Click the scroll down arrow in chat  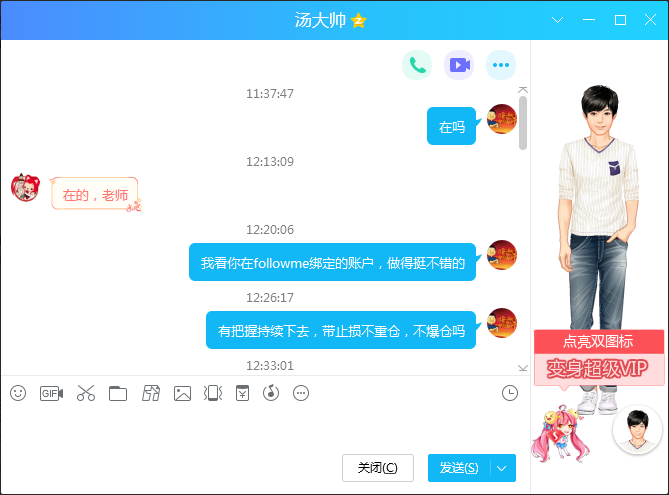523,368
